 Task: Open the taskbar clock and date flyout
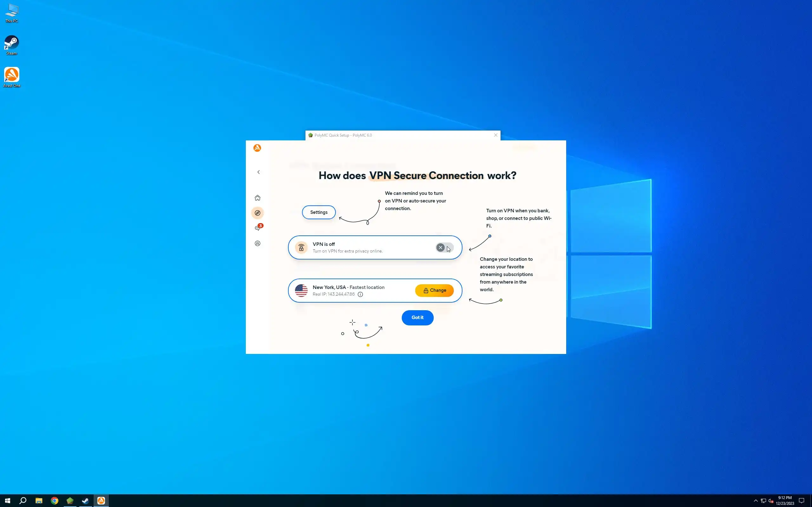coord(784,501)
